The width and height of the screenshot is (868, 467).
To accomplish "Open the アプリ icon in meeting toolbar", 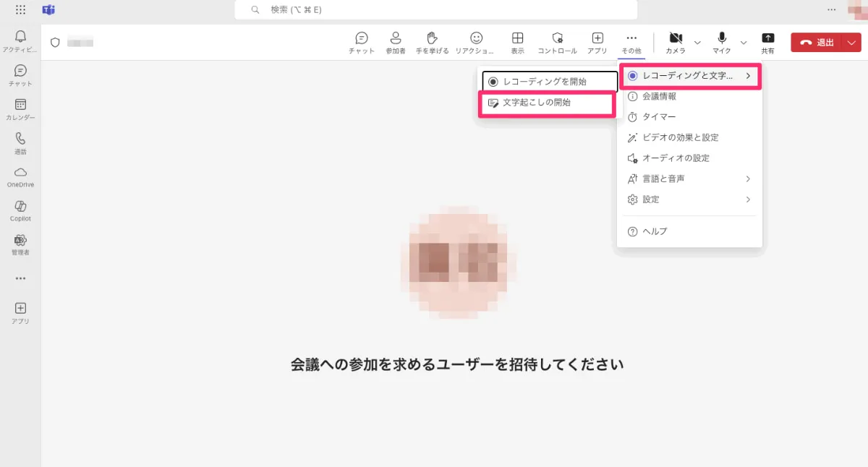I will tap(597, 41).
